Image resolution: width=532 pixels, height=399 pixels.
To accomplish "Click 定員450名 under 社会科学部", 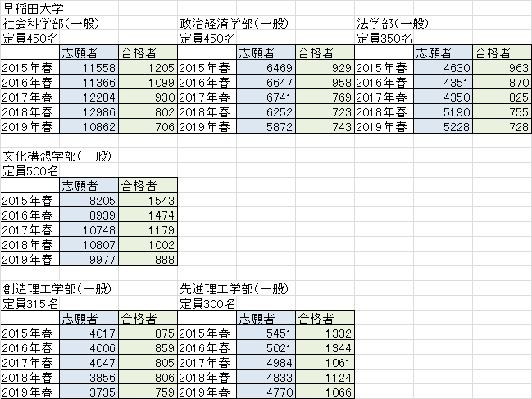I will point(30,38).
